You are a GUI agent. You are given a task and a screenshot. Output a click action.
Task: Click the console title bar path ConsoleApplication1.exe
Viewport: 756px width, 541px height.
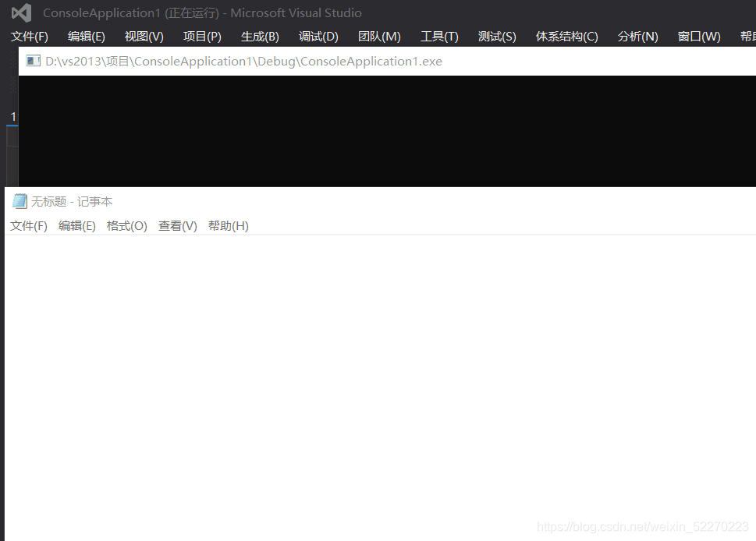click(x=243, y=61)
